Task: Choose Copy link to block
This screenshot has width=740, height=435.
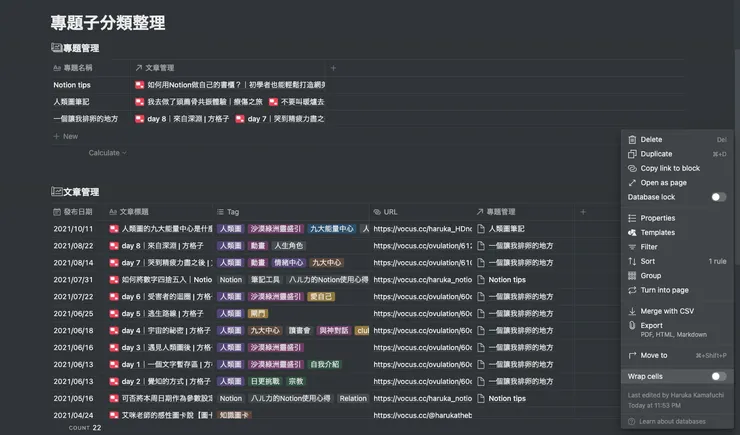Action: (x=677, y=168)
